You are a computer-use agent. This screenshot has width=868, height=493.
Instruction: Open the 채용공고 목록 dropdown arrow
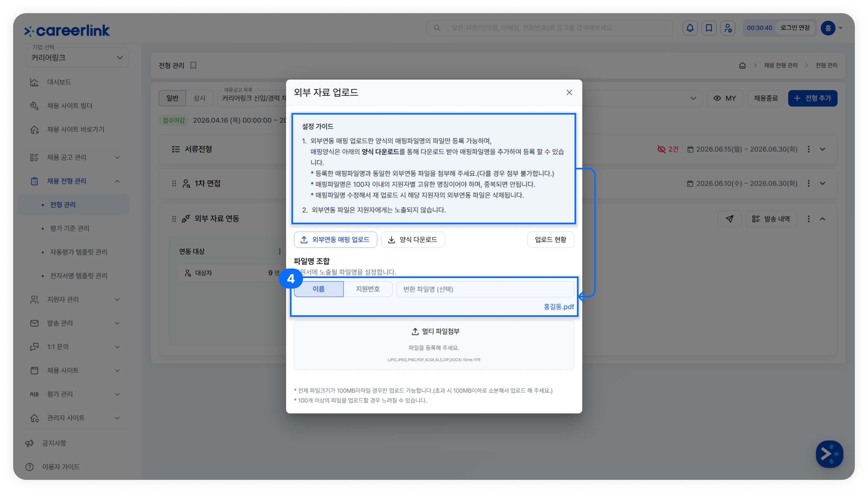(x=693, y=99)
